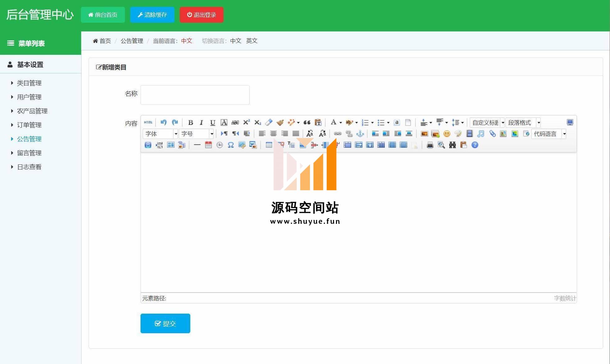Click the paste as plain text icon

coord(318,122)
